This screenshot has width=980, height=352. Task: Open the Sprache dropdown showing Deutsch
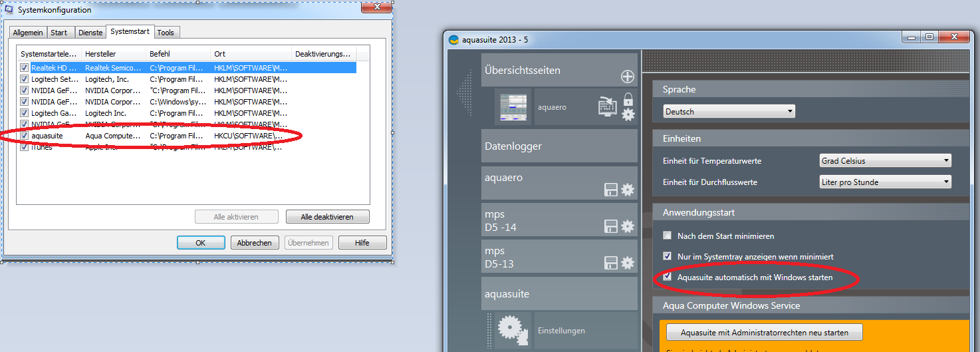(x=729, y=112)
